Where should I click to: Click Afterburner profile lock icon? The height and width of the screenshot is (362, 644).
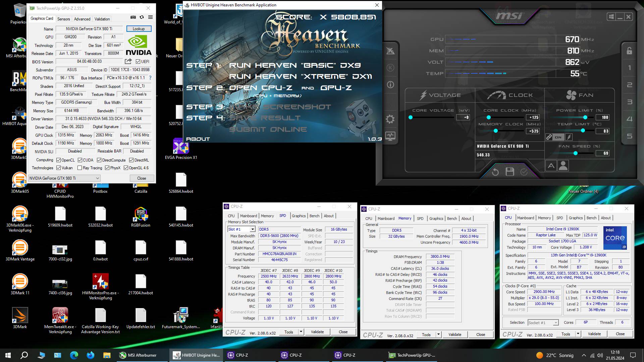629,51
